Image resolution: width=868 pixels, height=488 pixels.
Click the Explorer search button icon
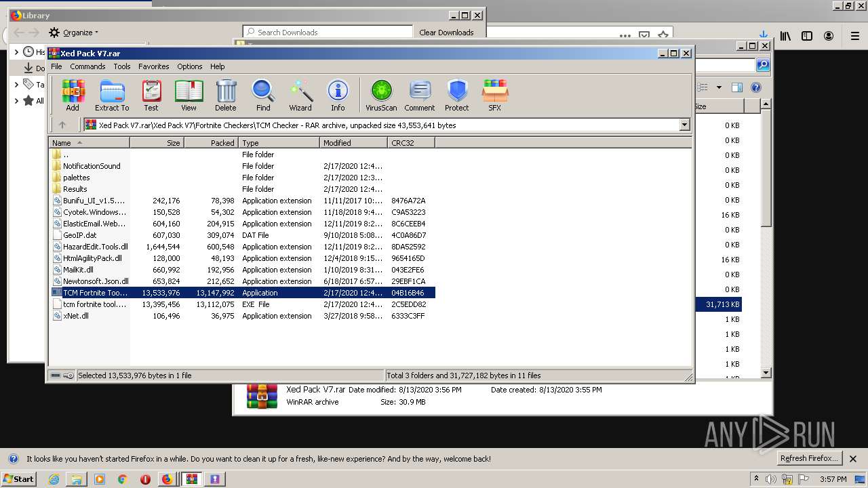click(763, 65)
